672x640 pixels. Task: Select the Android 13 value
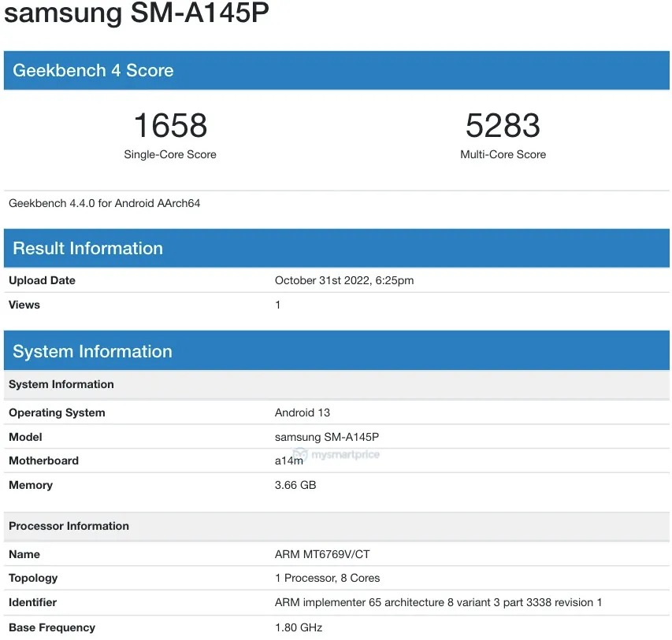click(303, 412)
